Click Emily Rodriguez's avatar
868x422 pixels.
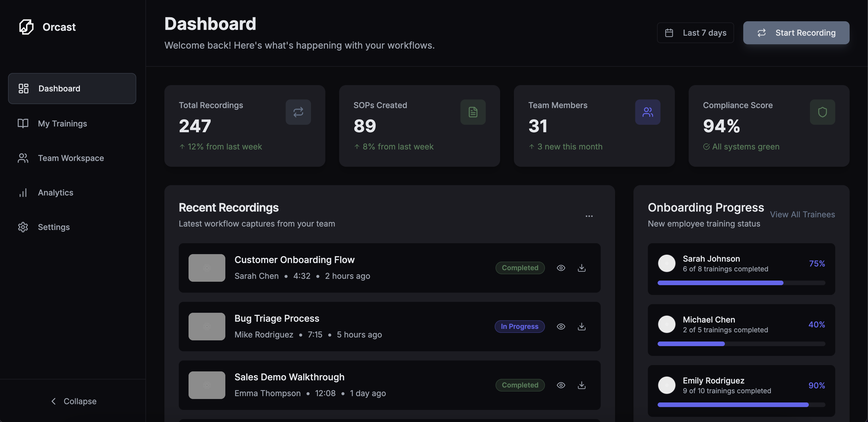point(667,385)
